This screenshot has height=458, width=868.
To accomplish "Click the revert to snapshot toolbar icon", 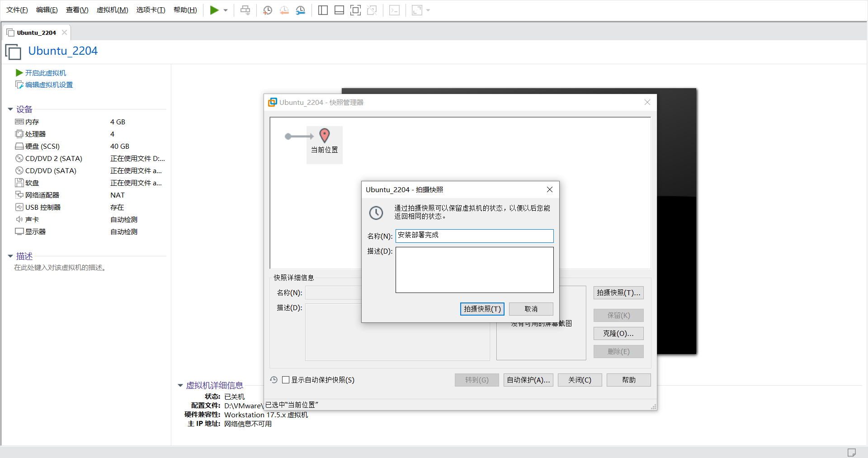I will (x=284, y=10).
